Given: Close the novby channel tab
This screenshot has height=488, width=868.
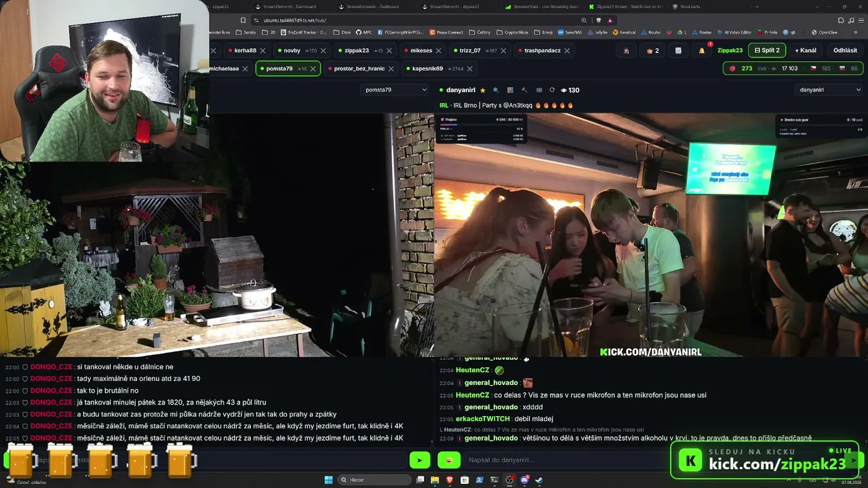Looking at the screenshot, I should (x=323, y=50).
